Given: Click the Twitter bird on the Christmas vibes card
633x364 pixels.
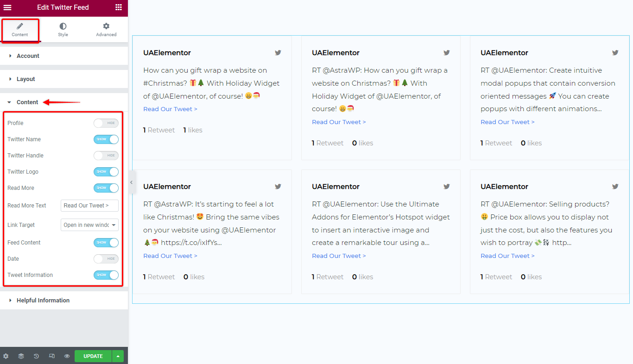Looking at the screenshot, I should 278,187.
